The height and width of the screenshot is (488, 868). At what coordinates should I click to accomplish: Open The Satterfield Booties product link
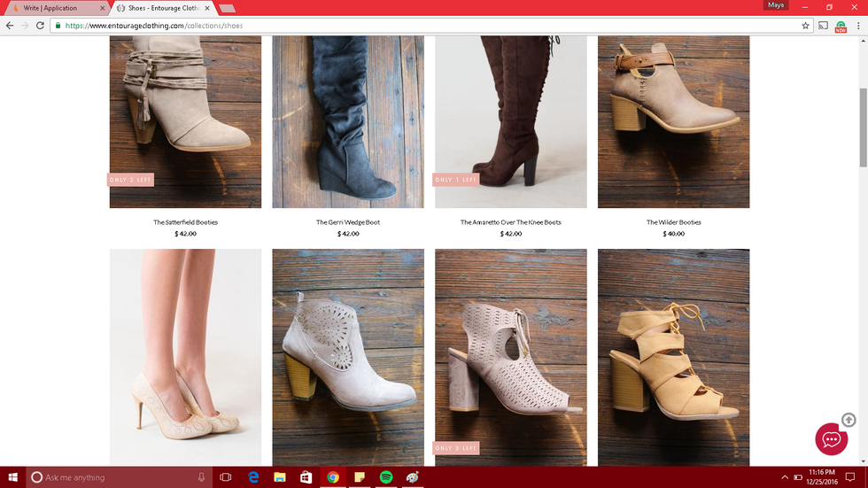tap(185, 222)
